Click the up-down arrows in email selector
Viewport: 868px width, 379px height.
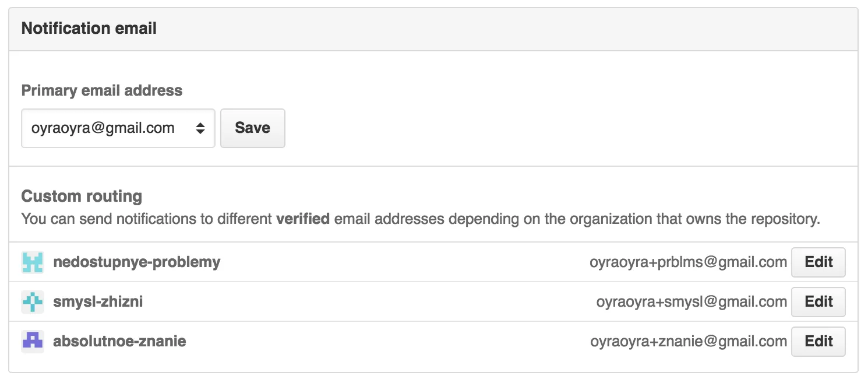(200, 128)
